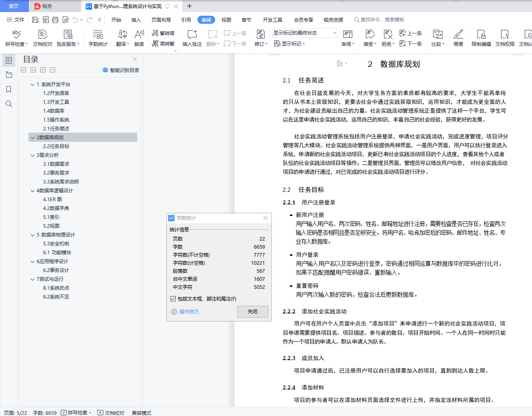Open the bookmark sidebar icon
Screen dimensions: 532x416
[x=8, y=89]
